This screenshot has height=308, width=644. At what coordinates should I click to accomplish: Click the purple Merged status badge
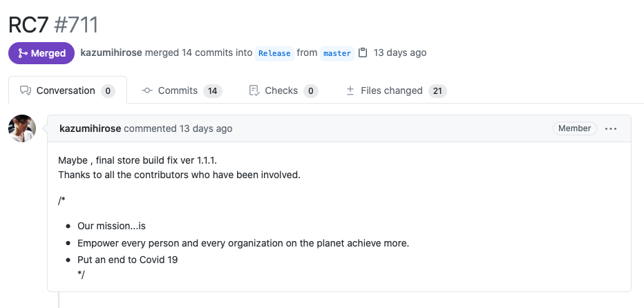(x=41, y=53)
